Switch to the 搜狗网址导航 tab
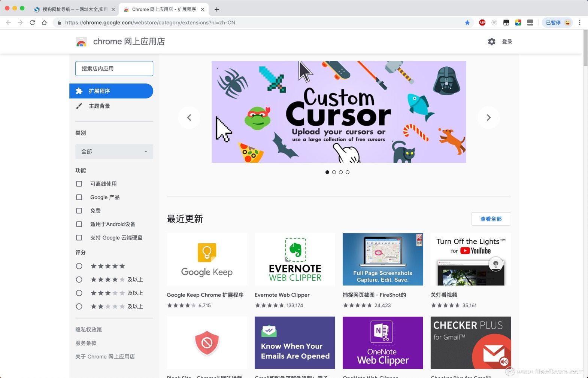 coord(73,9)
